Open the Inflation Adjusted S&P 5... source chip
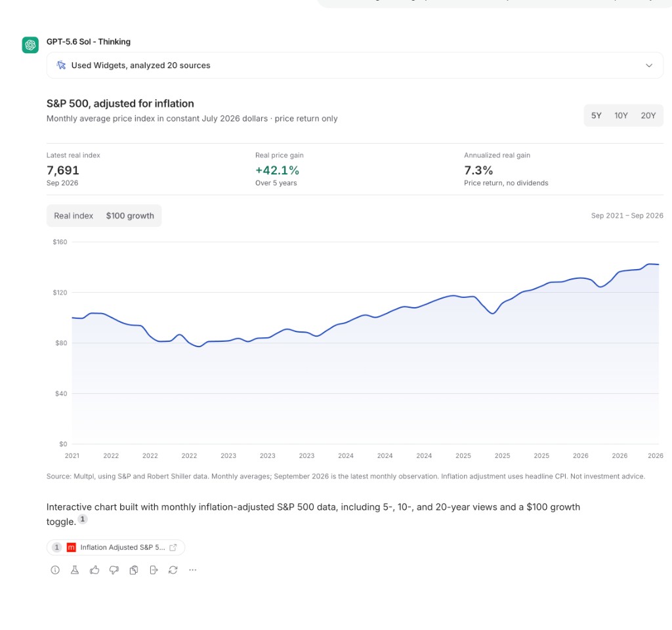 click(x=115, y=547)
